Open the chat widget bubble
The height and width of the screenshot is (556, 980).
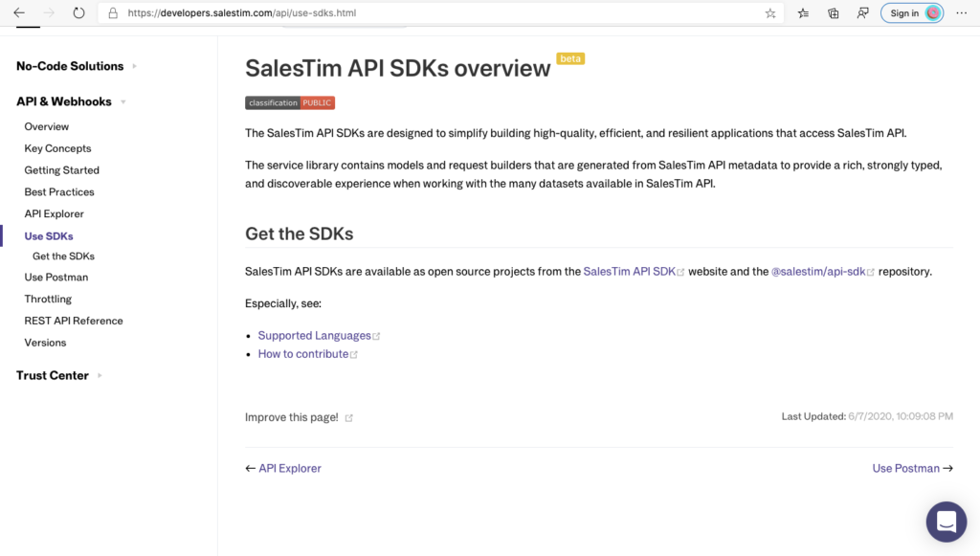(947, 522)
